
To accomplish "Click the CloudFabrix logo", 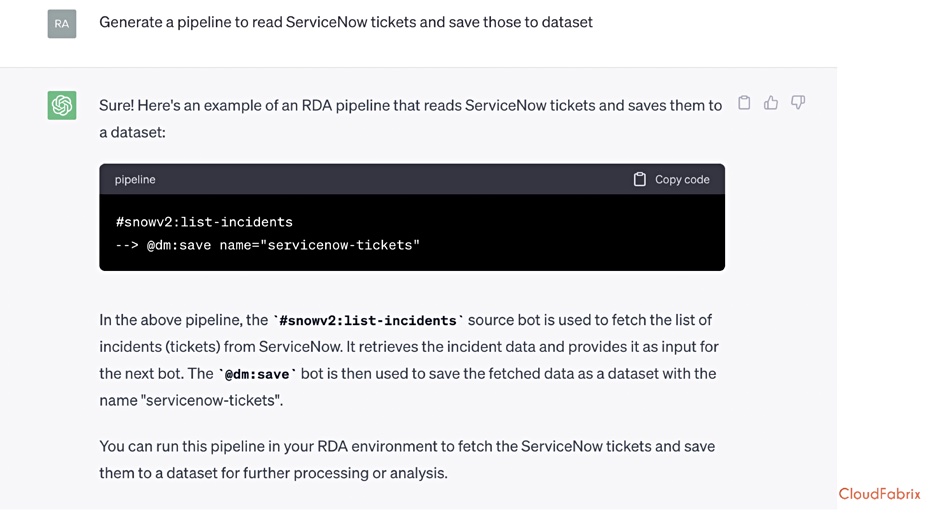I will pyautogui.click(x=879, y=494).
